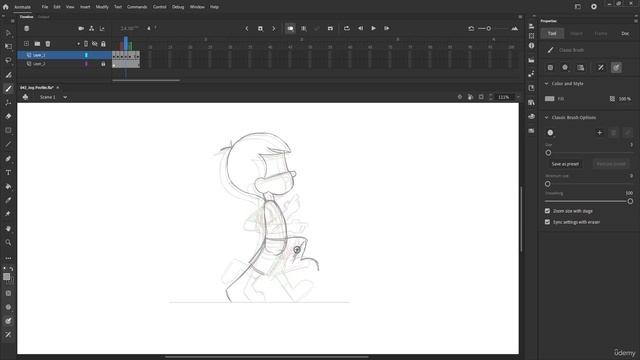640x360 pixels.
Task: Go to previous keyframe arrow
Action: pyautogui.click(x=247, y=29)
